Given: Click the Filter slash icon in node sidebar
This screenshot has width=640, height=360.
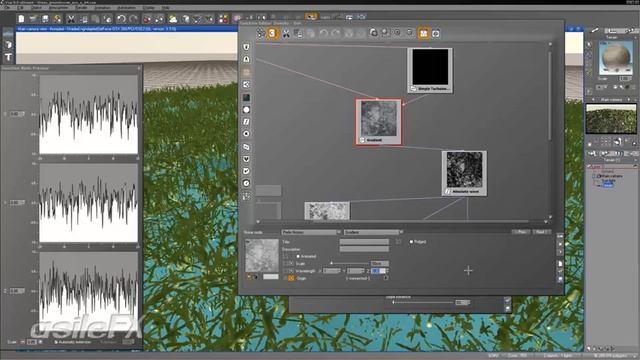Looking at the screenshot, I should tap(246, 122).
